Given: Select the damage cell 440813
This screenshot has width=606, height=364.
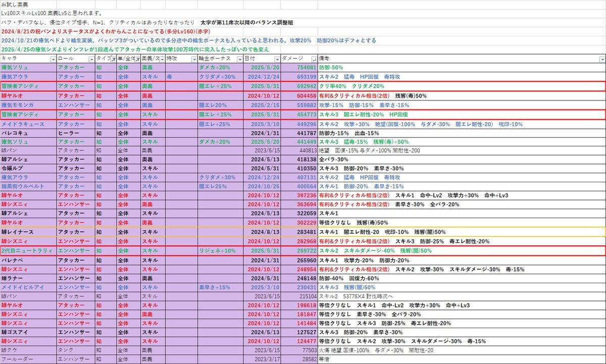Looking at the screenshot, I should pos(299,150).
